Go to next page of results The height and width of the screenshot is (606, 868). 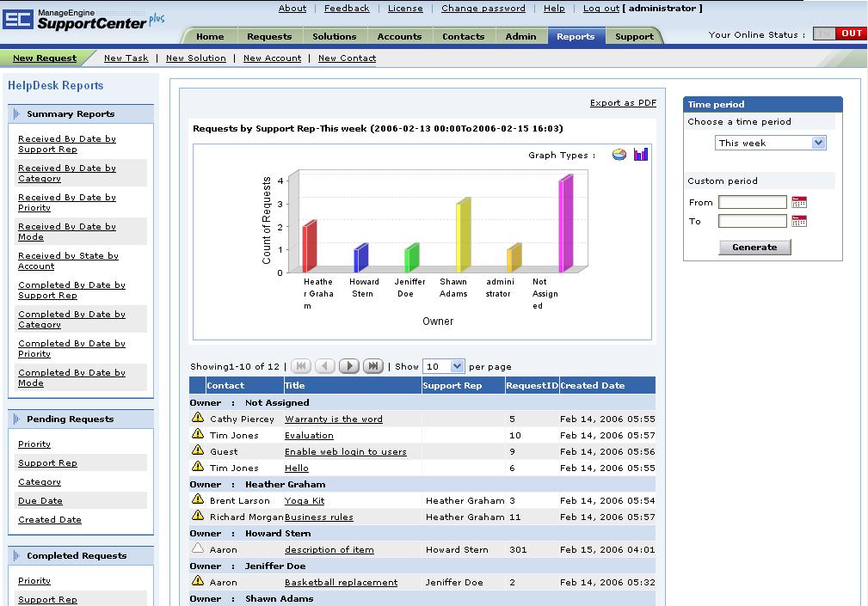click(x=349, y=366)
